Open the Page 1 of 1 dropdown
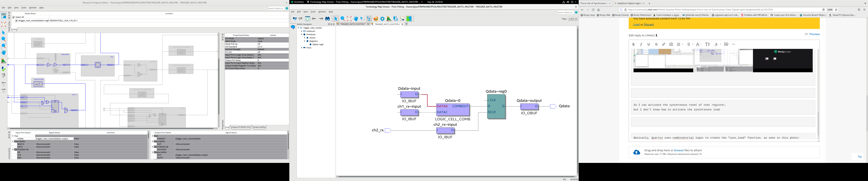The height and width of the screenshot is (181, 868). pyautogui.click(x=572, y=19)
